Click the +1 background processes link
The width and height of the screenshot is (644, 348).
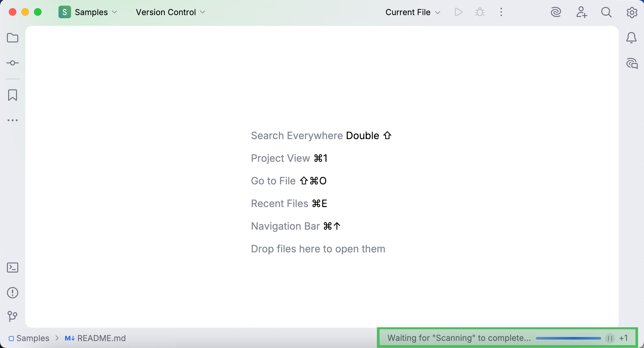click(624, 338)
